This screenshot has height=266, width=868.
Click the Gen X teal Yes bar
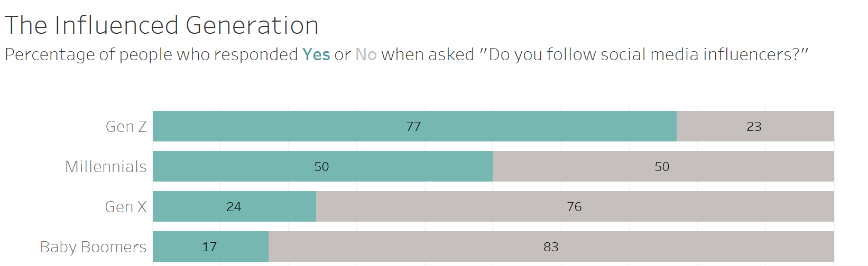click(x=234, y=206)
